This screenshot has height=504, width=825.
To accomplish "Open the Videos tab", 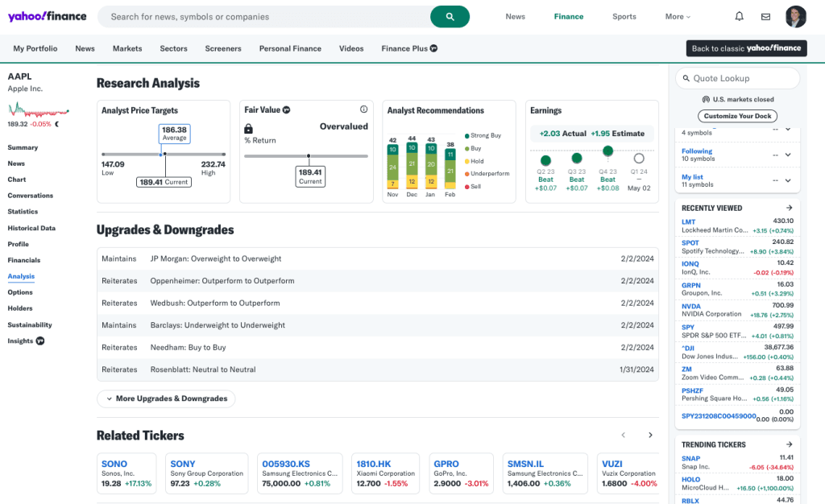I will tap(351, 48).
